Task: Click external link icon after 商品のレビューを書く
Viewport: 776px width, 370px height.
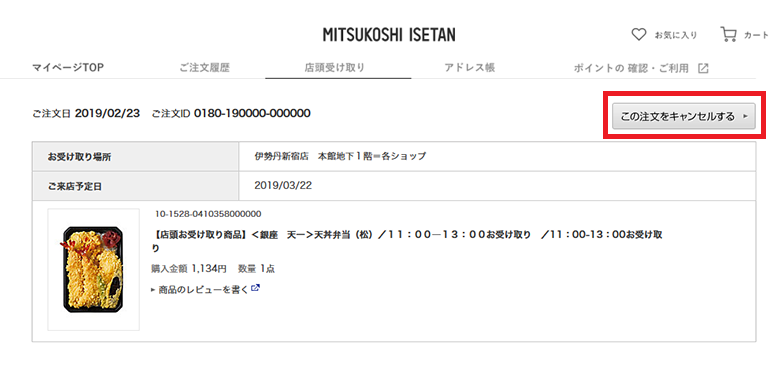Action: 255,288
